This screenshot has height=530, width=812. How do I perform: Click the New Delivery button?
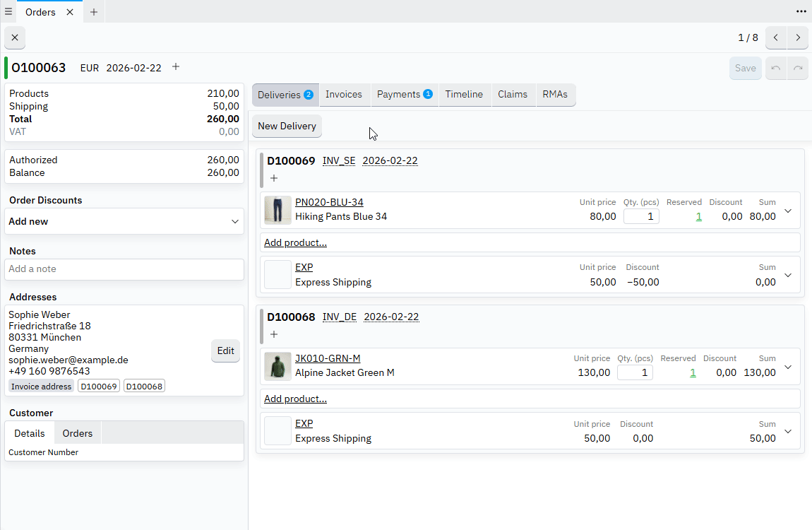(x=287, y=126)
